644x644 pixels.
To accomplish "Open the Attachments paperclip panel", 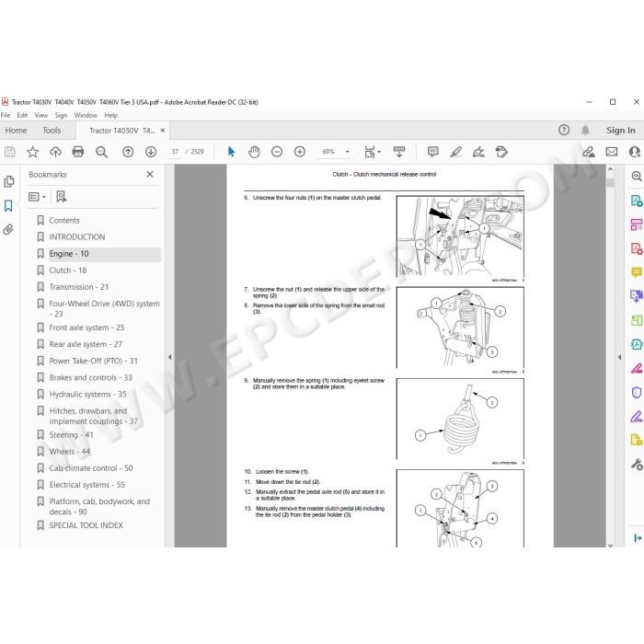I will click(x=8, y=229).
